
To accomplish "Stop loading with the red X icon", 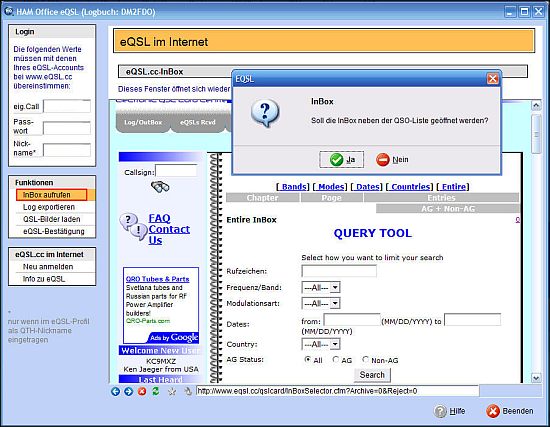I will (142, 391).
